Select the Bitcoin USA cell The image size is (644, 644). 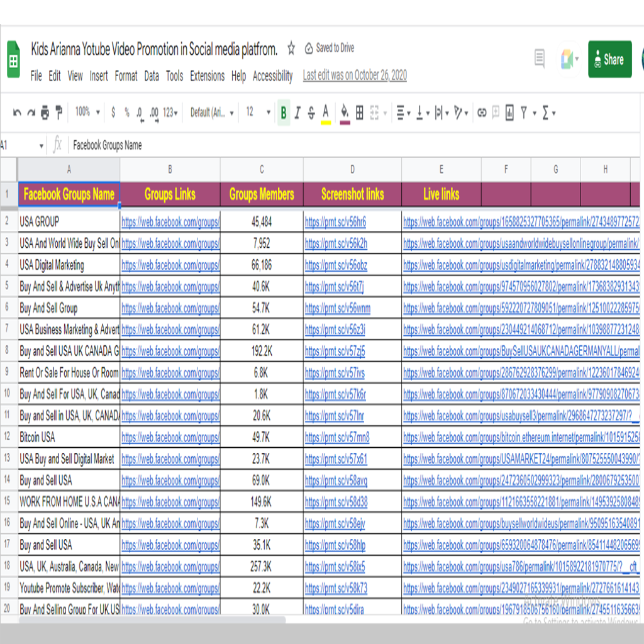[x=69, y=438]
